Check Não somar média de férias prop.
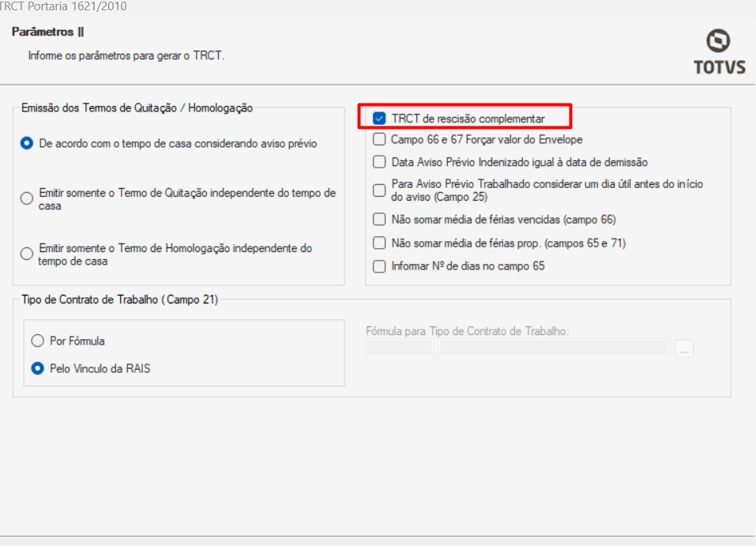This screenshot has width=756, height=546. [x=379, y=243]
